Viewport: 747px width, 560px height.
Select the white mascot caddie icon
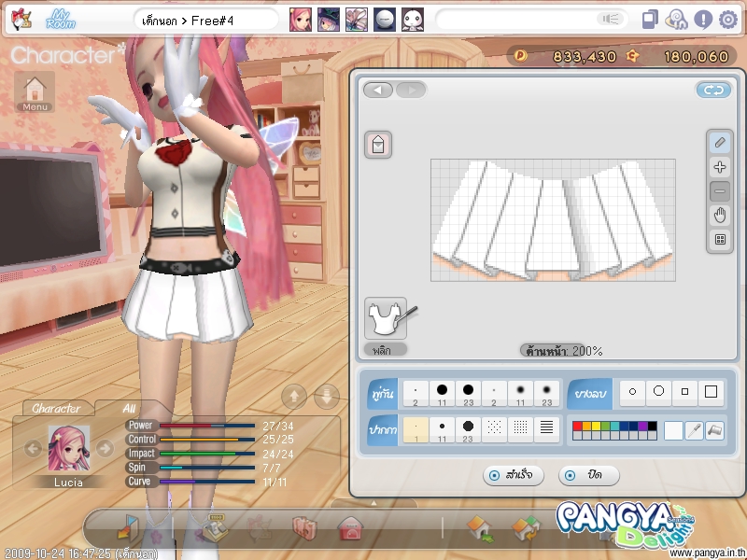[x=412, y=20]
